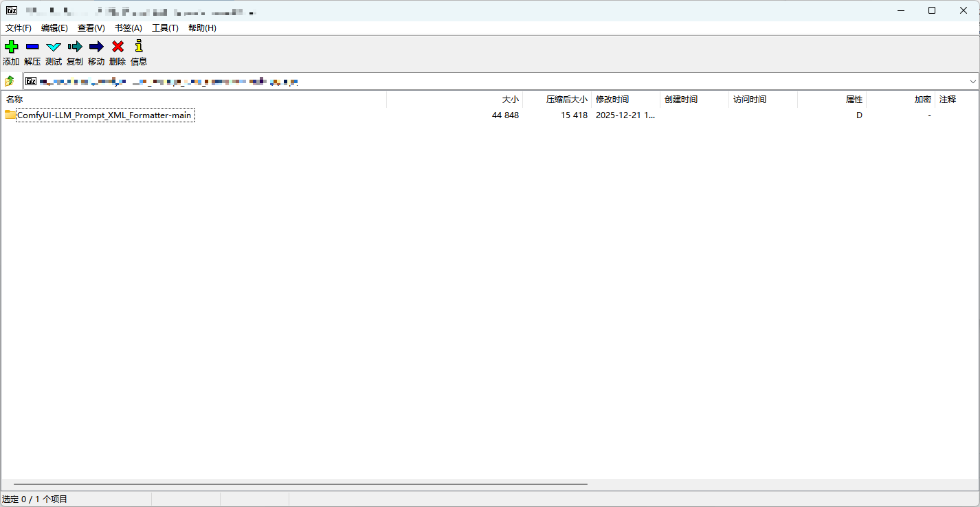Screen dimensions: 980x507
Task: Click the green Add (添加) plus icon
Action: 11,47
